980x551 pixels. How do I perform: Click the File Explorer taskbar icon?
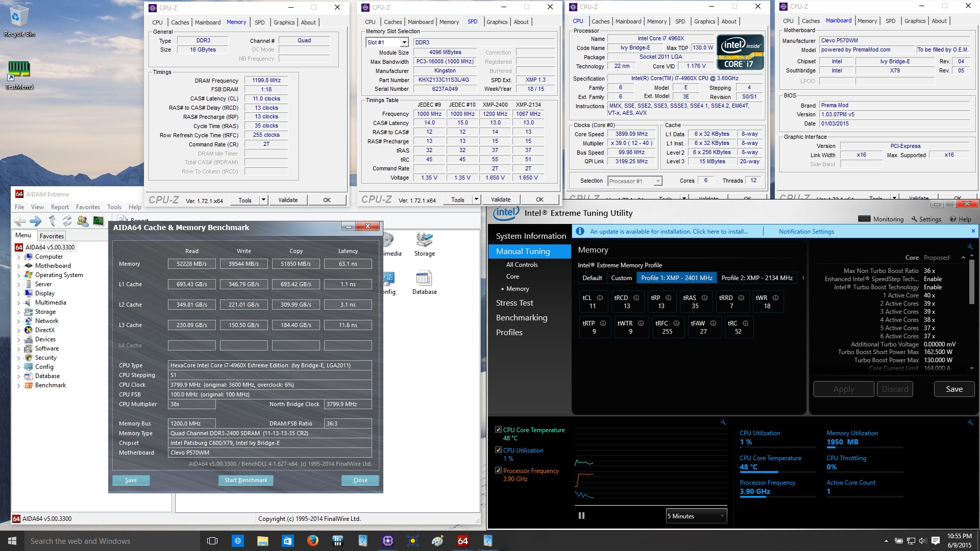coord(262,541)
